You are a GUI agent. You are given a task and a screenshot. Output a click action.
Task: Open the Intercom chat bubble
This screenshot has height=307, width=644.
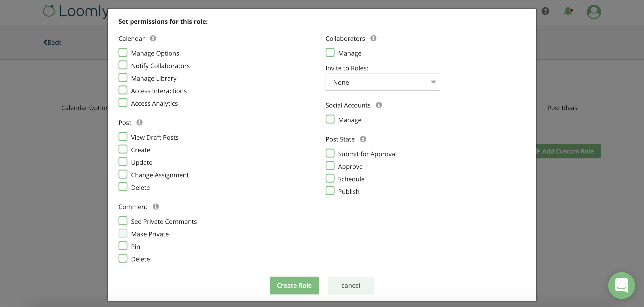pyautogui.click(x=622, y=286)
